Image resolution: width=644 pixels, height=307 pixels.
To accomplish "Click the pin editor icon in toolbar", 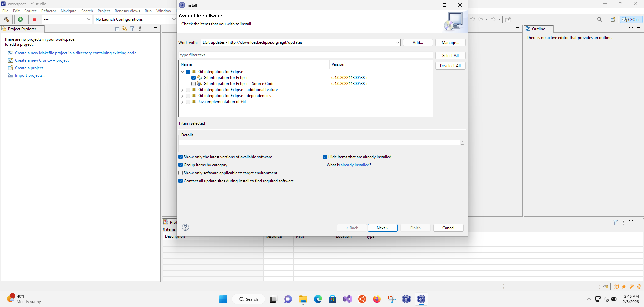I will pyautogui.click(x=508, y=19).
